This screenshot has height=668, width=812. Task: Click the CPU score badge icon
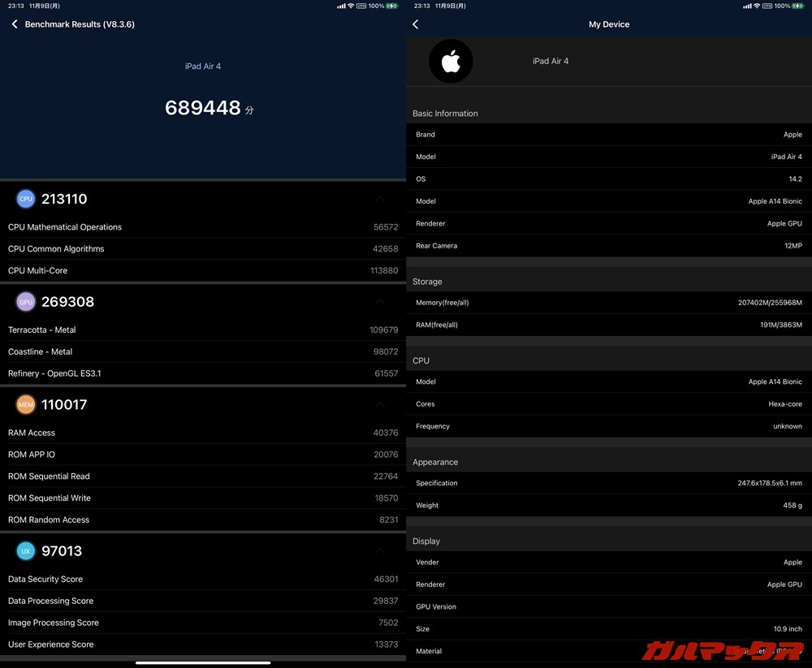click(x=25, y=198)
